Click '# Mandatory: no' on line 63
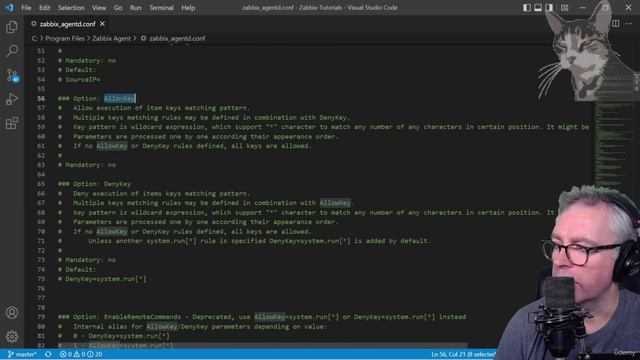Image resolution: width=640 pixels, height=360 pixels. 87,165
